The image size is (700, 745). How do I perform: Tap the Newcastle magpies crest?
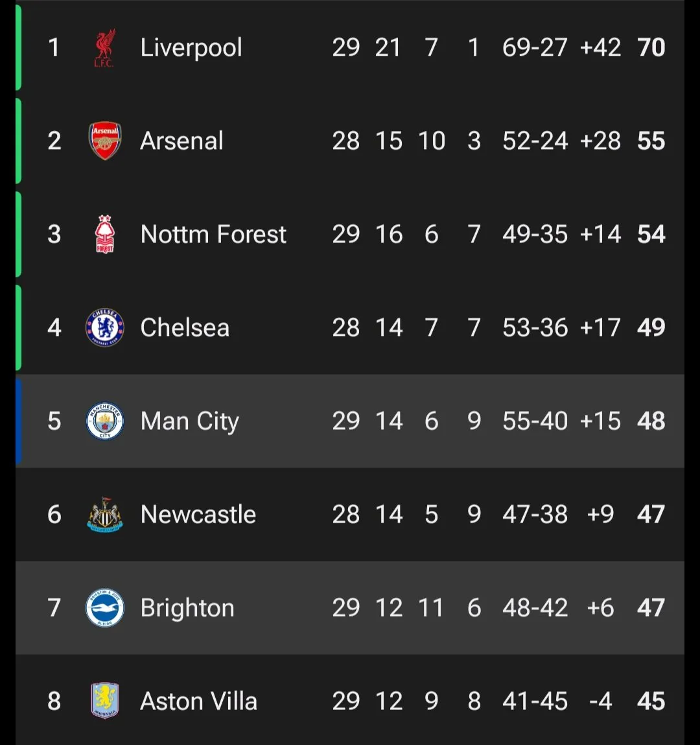point(105,514)
